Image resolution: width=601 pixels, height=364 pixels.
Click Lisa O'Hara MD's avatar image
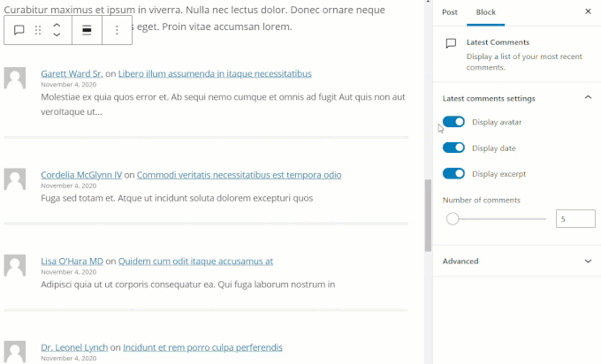14,265
